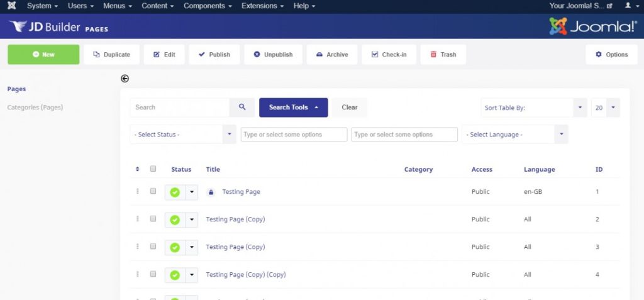Collapse the Search Tools filters
The height and width of the screenshot is (300, 644).
[x=294, y=108]
